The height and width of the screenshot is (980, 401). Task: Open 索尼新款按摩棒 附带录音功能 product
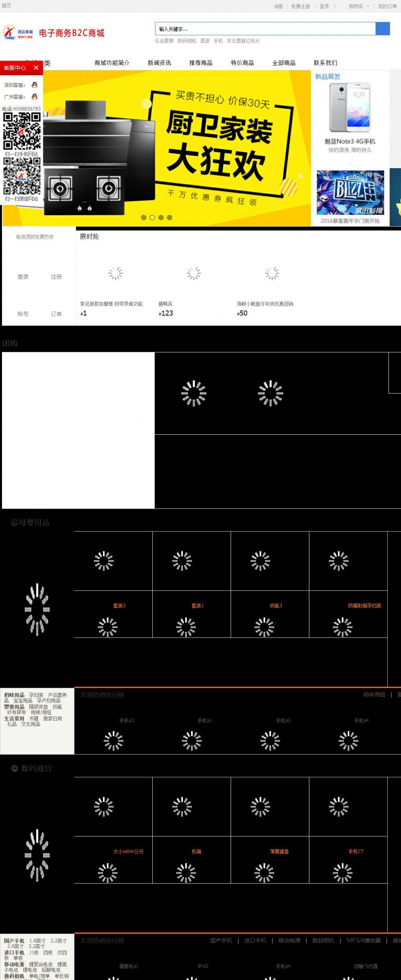(x=111, y=304)
